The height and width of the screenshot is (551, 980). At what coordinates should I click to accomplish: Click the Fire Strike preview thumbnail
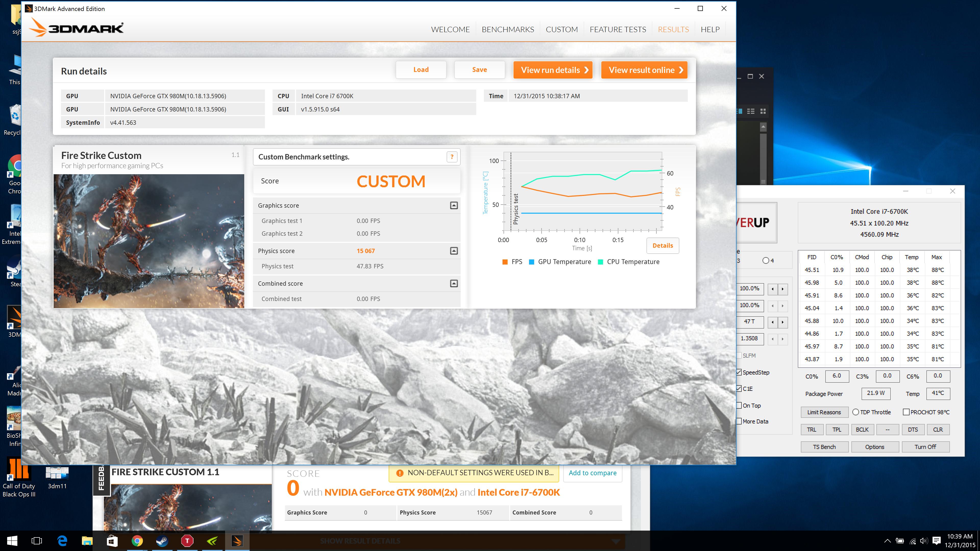(x=149, y=241)
